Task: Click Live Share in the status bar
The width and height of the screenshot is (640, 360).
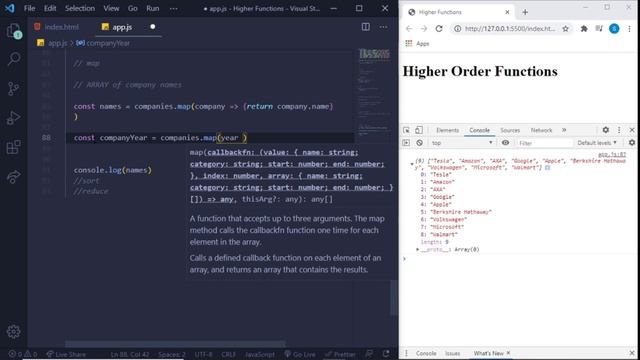Action: [66, 354]
